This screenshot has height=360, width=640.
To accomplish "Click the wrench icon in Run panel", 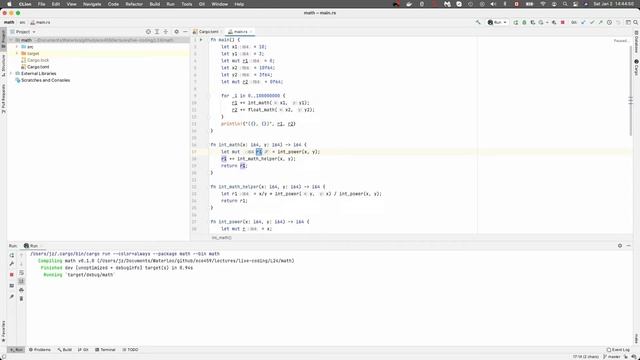I will click(x=11, y=264).
